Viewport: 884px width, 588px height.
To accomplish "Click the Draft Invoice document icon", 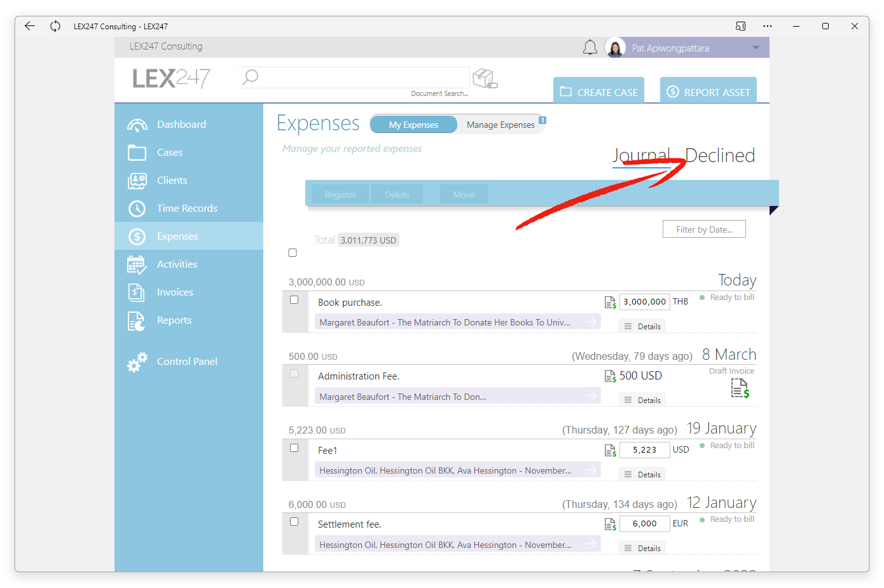I will 740,388.
